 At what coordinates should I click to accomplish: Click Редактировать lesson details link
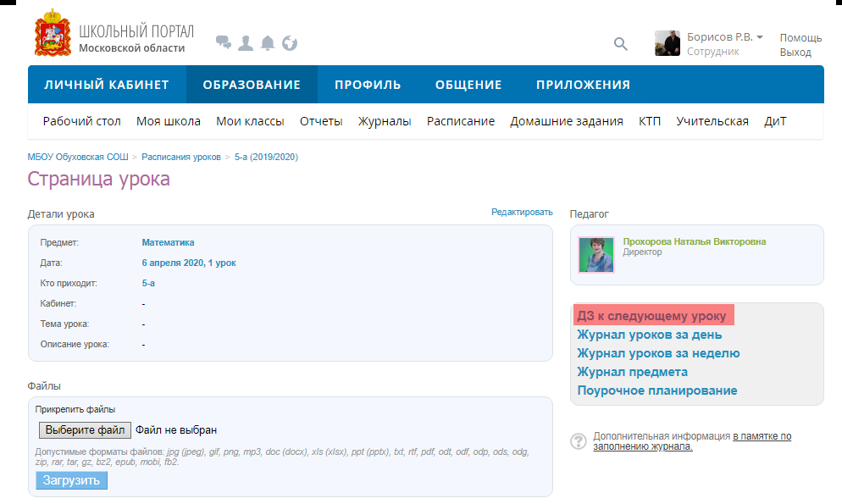522,212
